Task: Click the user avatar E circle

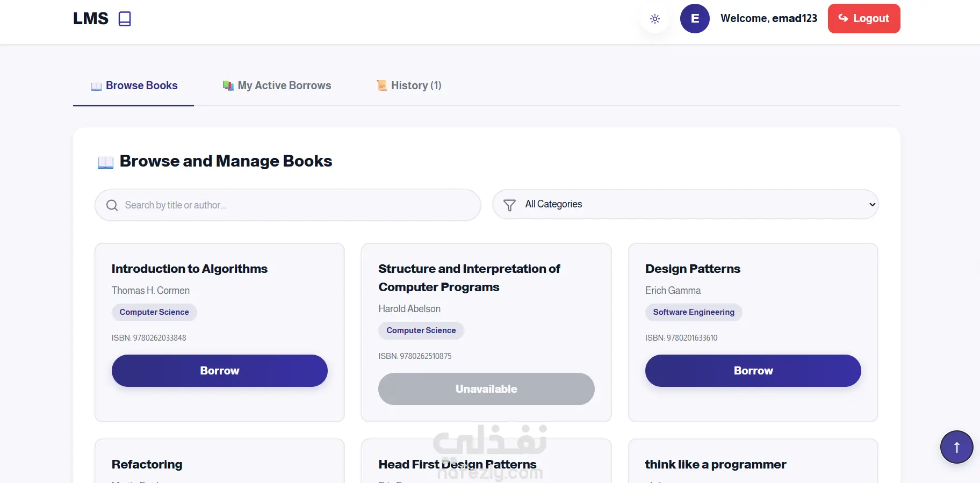Action: 694,19
